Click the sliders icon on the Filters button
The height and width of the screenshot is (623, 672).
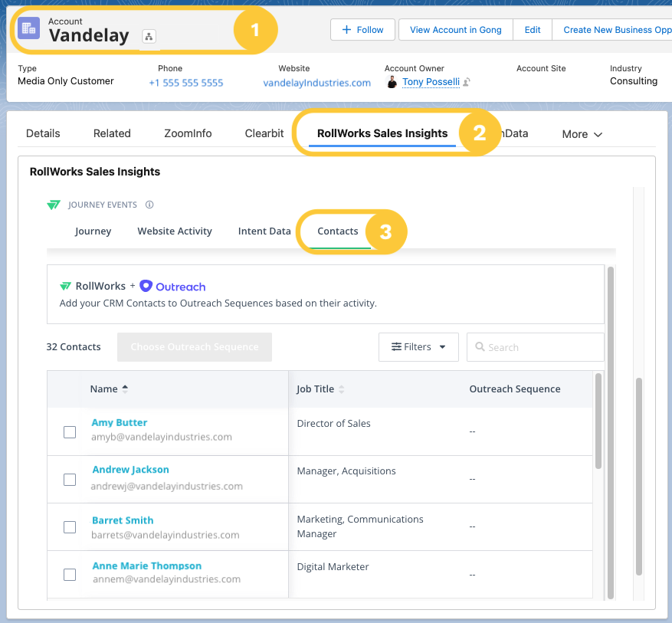pyautogui.click(x=396, y=346)
